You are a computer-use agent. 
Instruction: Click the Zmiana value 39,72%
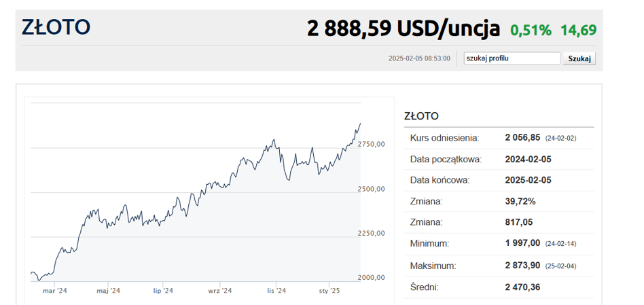click(x=520, y=201)
